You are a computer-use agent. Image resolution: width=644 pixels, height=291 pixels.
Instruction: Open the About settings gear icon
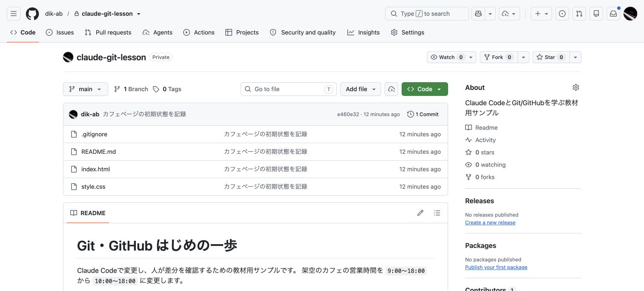click(576, 87)
